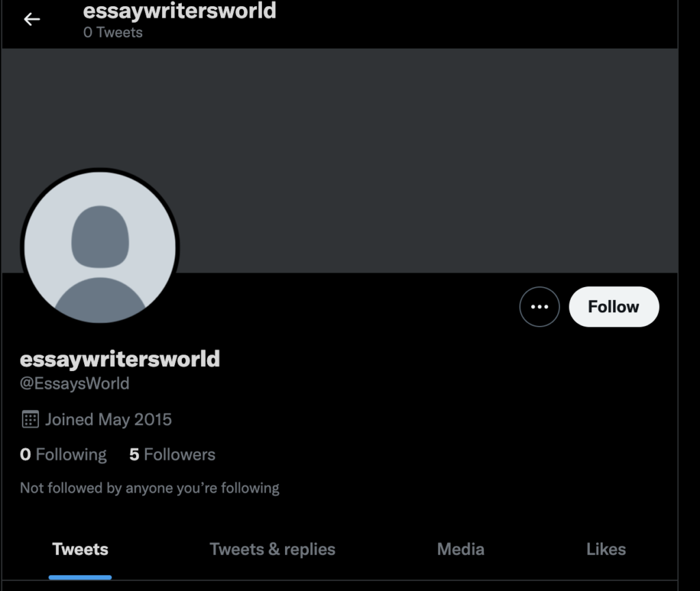Image resolution: width=700 pixels, height=591 pixels.
Task: Switch to the Media tab
Action: point(461,549)
